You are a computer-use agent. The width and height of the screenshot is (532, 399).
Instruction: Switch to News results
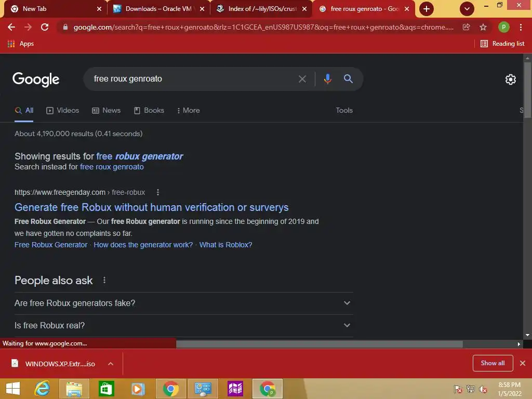click(106, 111)
